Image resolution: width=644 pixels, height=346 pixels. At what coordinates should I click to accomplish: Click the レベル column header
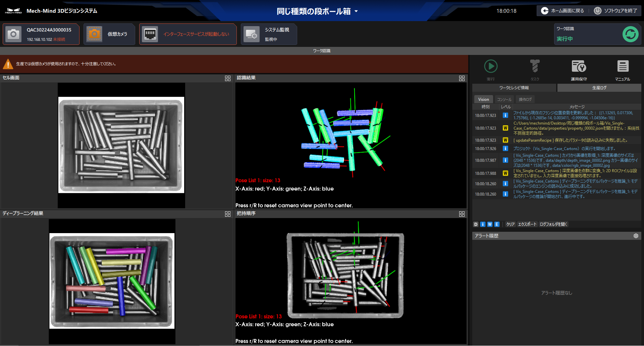pos(506,107)
